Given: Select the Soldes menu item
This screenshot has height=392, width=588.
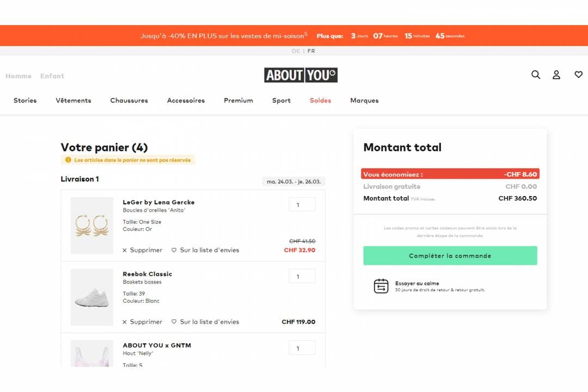Looking at the screenshot, I should pos(320,100).
